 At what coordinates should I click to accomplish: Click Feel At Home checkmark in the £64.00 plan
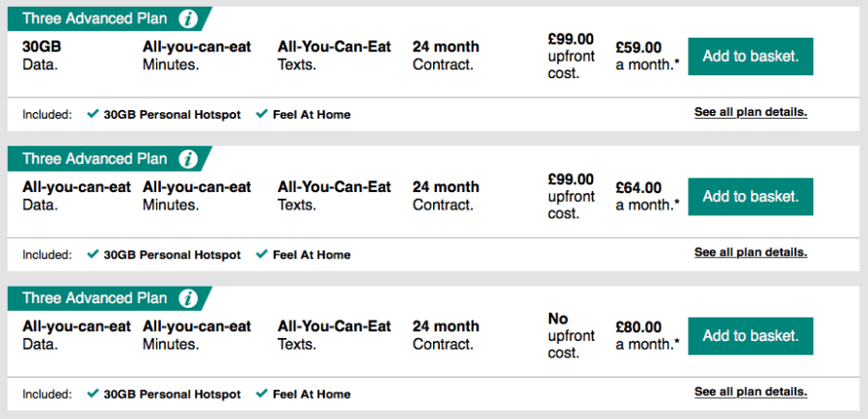[261, 255]
